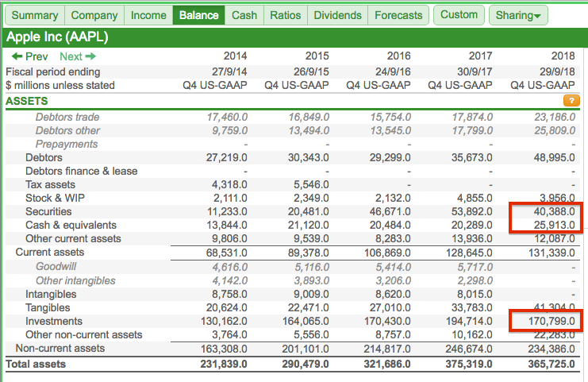The height and width of the screenshot is (382, 588).
Task: Click Tax assets 2015 value 5,546.0
Action: click(x=311, y=184)
